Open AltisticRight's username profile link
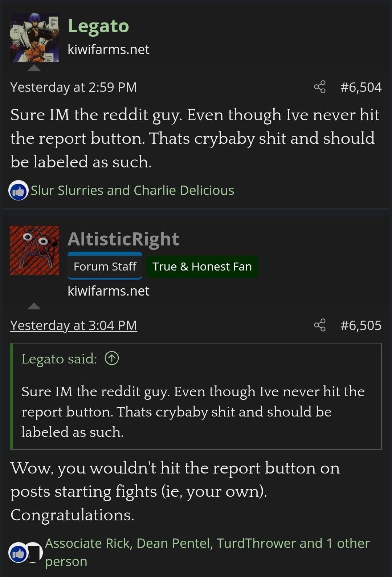392x577 pixels. pos(123,239)
